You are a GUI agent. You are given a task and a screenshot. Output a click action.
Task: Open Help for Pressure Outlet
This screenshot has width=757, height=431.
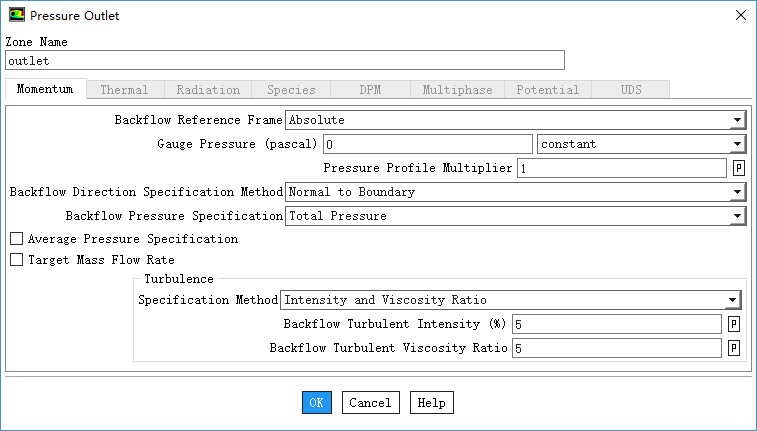[431, 402]
